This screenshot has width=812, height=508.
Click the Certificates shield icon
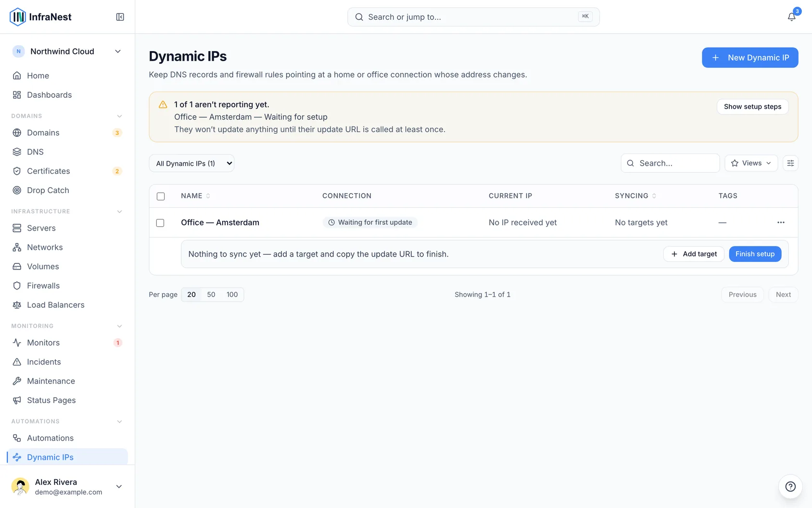point(17,171)
